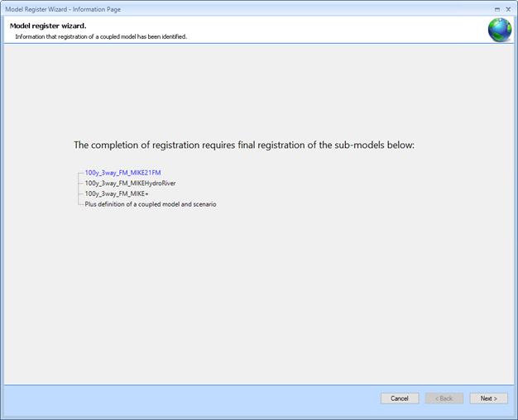Click the disabled Back button
This screenshot has height=420, width=518.
coord(444,399)
